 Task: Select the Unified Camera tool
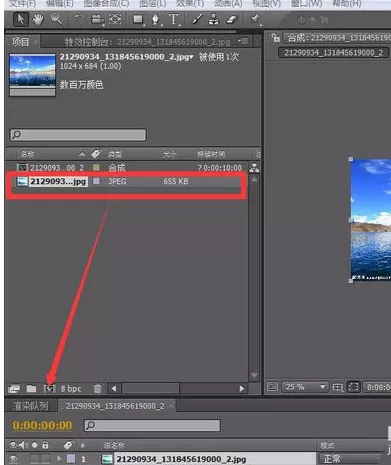97,19
